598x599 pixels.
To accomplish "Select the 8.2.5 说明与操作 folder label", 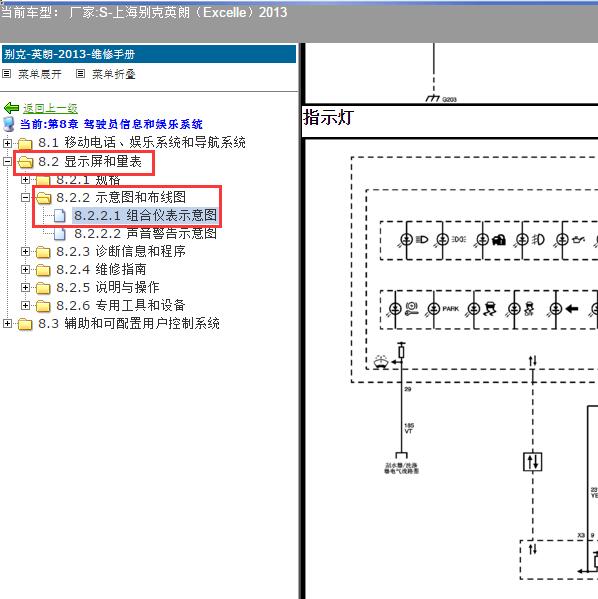I will pos(108,287).
